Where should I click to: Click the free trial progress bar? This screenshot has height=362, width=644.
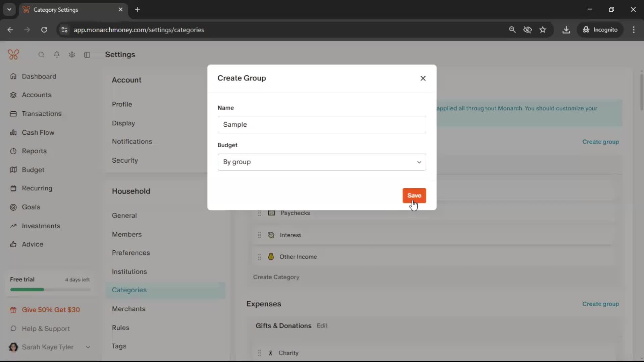50,290
